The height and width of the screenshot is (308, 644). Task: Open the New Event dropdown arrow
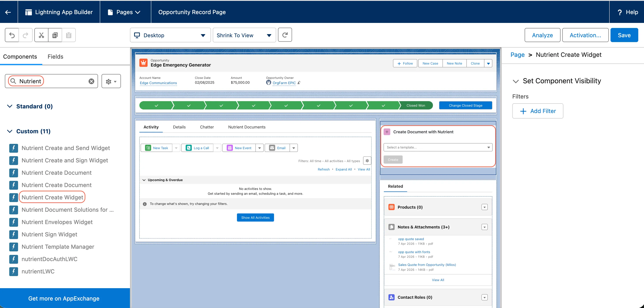click(x=259, y=148)
